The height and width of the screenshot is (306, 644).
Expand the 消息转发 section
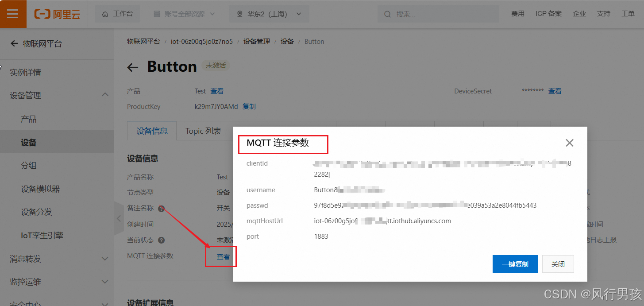pyautogui.click(x=57, y=259)
